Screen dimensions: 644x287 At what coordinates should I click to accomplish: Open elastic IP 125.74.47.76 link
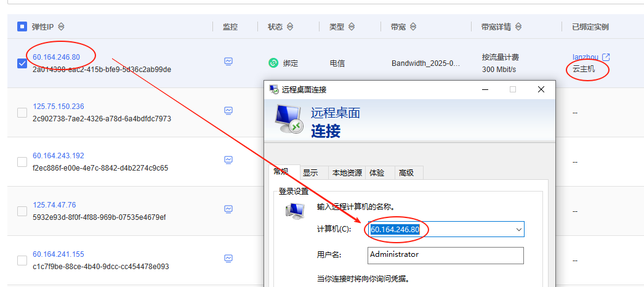click(54, 205)
